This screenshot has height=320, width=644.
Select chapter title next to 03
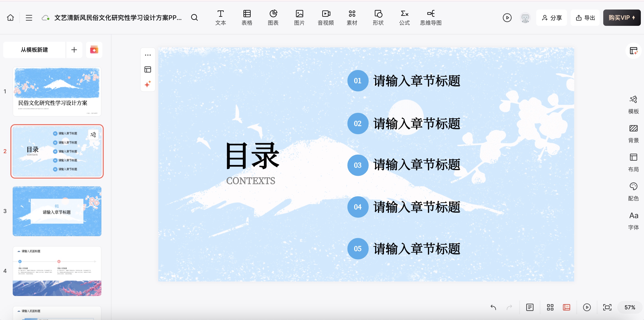417,165
